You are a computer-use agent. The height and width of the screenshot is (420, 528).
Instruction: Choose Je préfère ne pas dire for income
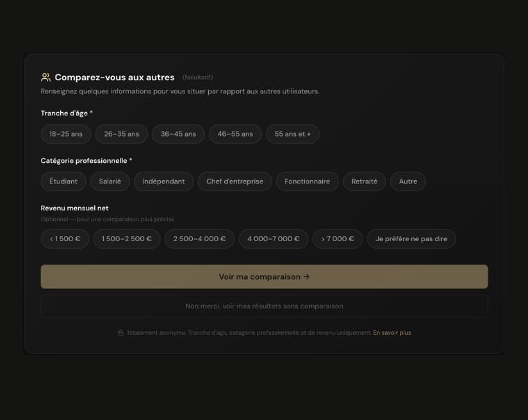pos(411,239)
